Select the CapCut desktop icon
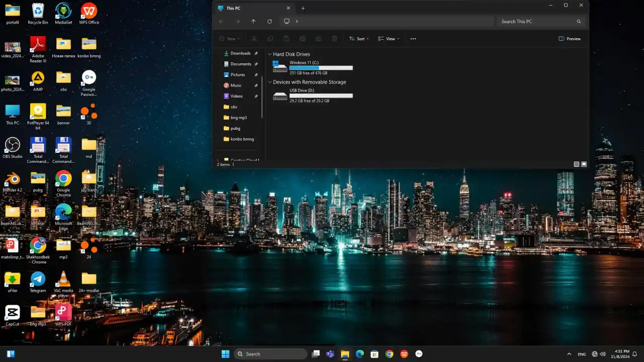This screenshot has height=362, width=644. pos(13,315)
